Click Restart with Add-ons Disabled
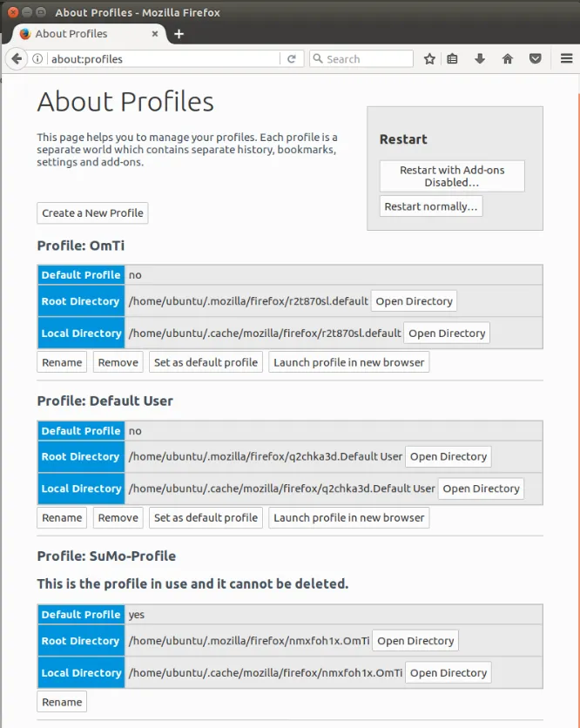The image size is (580, 728). click(452, 176)
